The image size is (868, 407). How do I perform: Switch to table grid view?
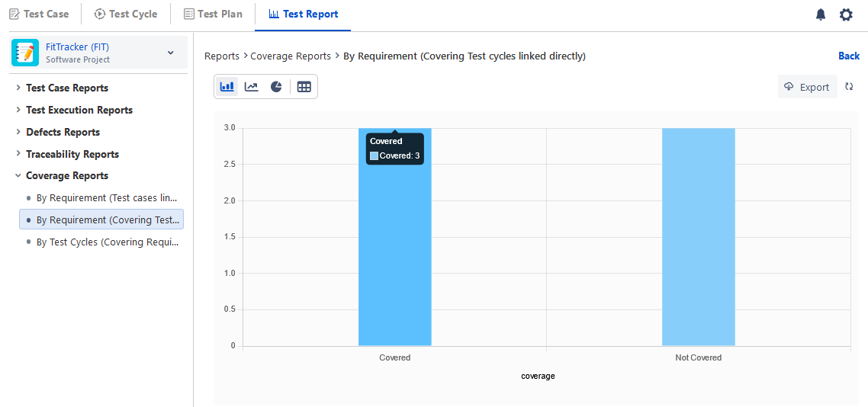[x=304, y=87]
